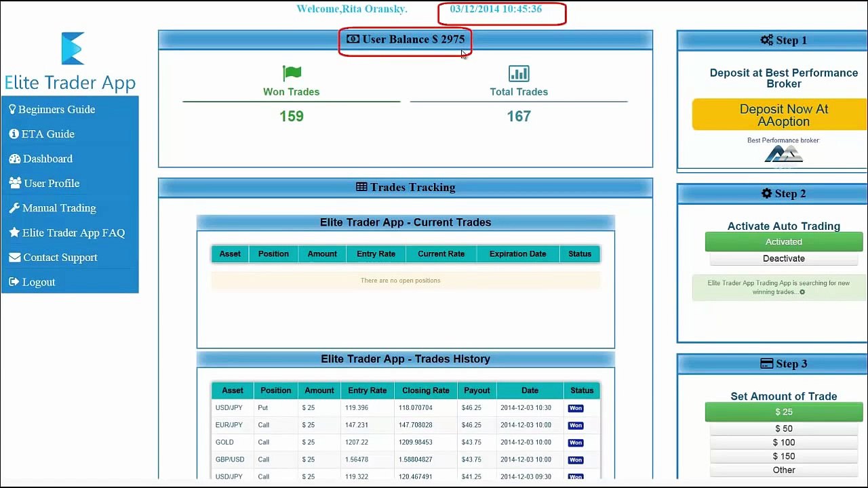The width and height of the screenshot is (868, 488).
Task: Click the 03/12/2014 10:45:36 timestamp
Action: click(x=496, y=9)
